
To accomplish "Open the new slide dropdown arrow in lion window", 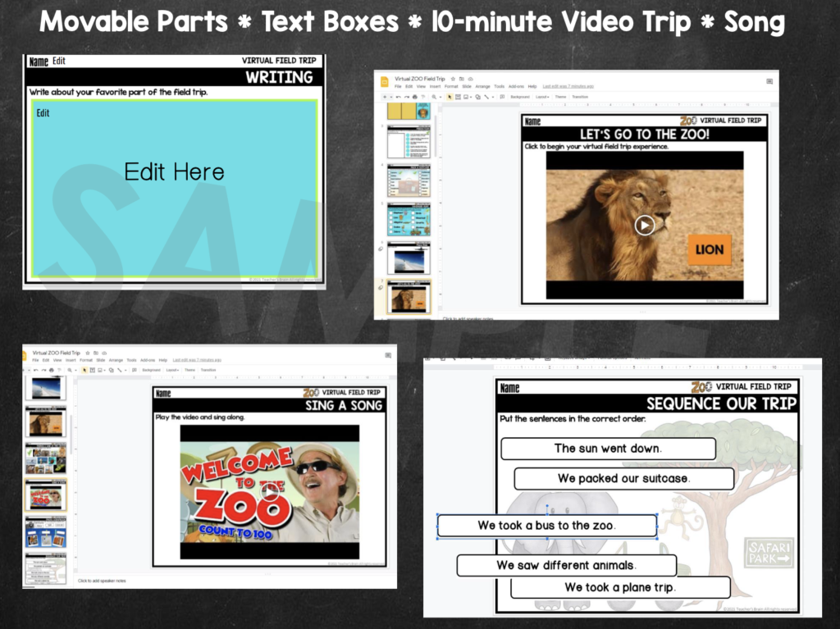I will tap(389, 97).
